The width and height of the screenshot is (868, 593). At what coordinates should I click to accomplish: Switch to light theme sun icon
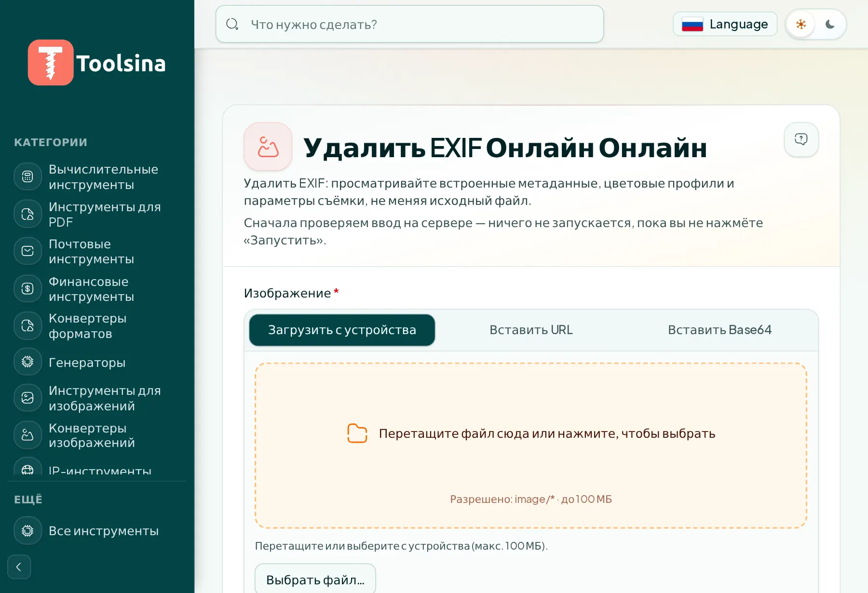[801, 24]
